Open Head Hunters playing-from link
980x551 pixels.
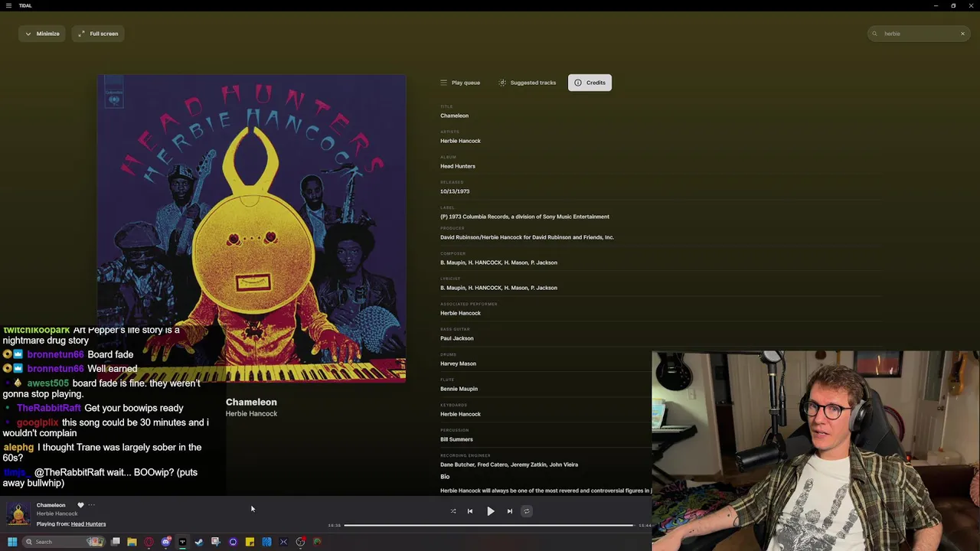point(88,524)
